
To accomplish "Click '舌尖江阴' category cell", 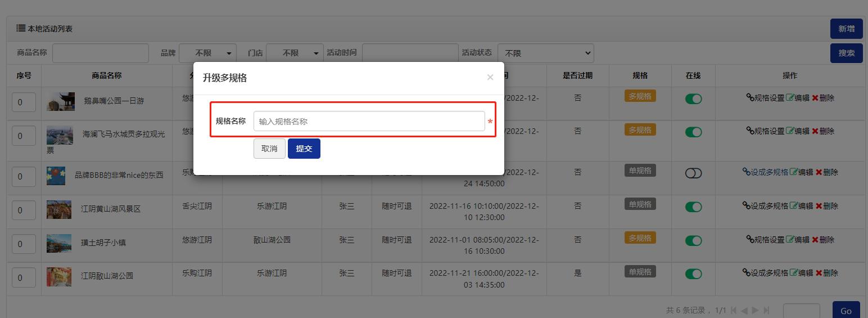I will tap(197, 206).
